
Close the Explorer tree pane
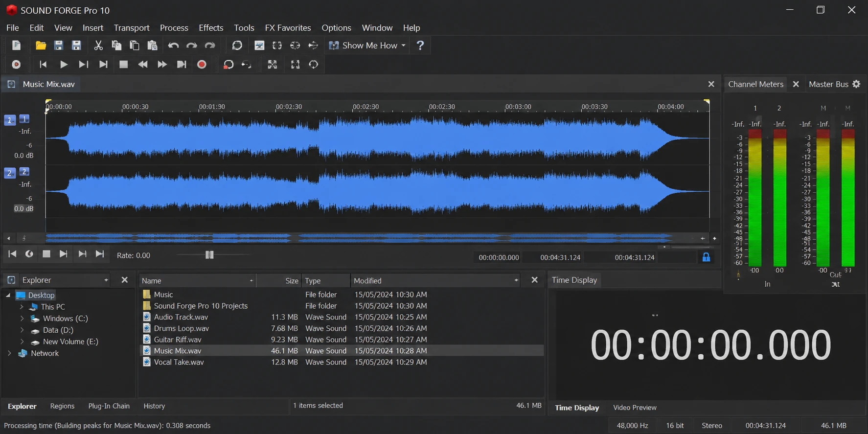click(125, 280)
